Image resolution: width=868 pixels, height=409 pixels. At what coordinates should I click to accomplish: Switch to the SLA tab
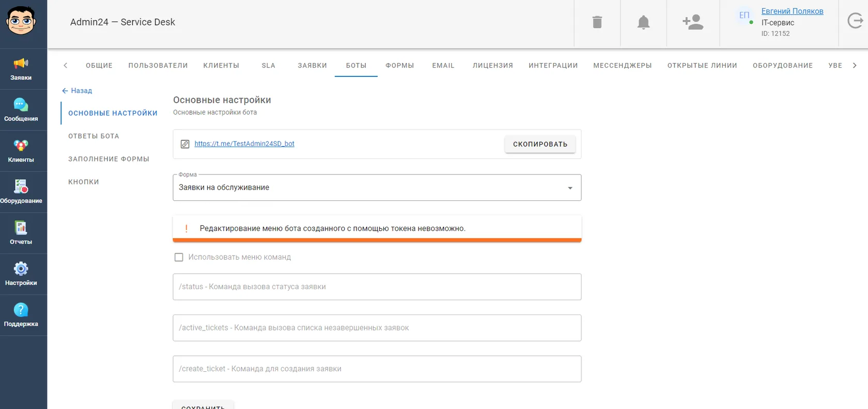269,66
